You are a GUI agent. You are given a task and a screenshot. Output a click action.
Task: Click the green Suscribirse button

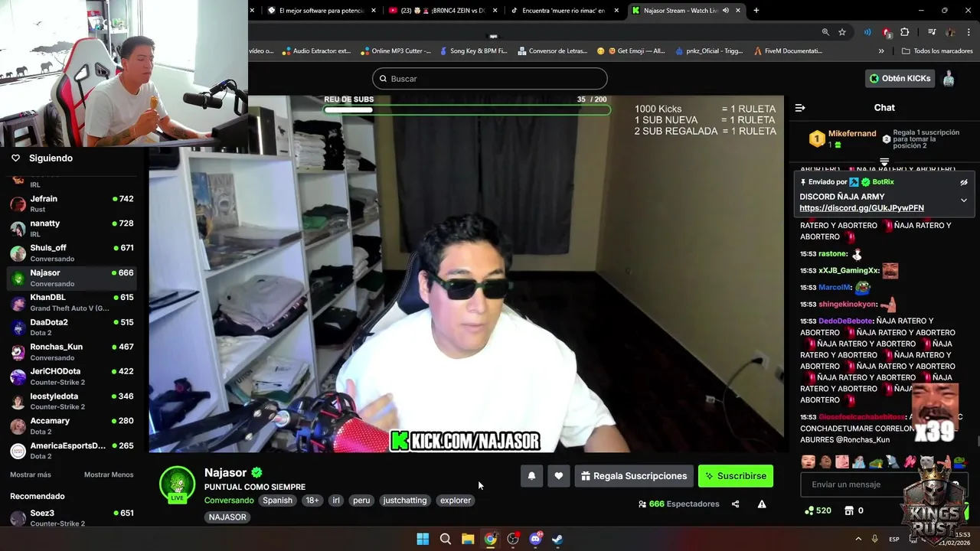pyautogui.click(x=735, y=476)
